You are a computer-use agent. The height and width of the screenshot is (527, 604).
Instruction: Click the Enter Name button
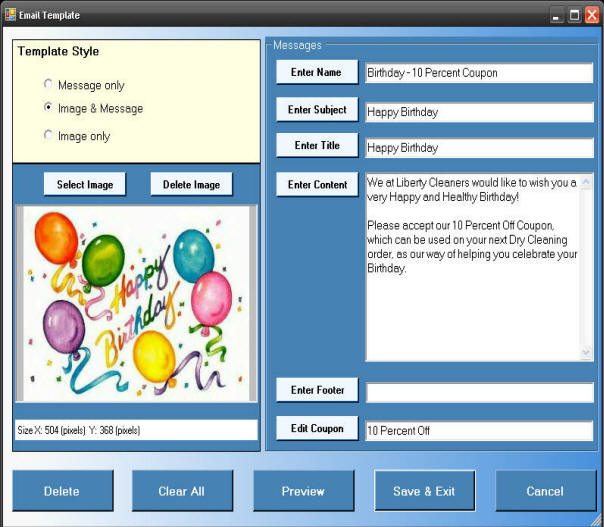click(x=316, y=73)
